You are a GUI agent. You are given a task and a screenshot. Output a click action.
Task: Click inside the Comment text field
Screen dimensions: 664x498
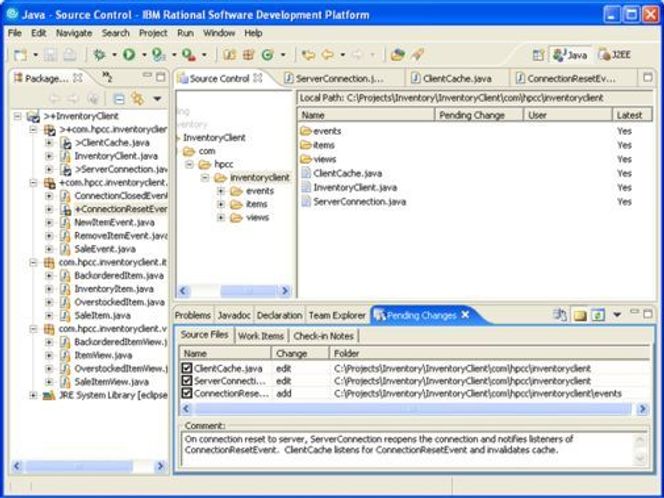pos(410,449)
